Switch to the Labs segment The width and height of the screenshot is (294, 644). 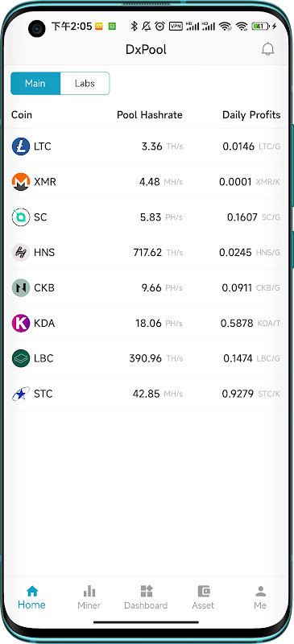pos(85,84)
